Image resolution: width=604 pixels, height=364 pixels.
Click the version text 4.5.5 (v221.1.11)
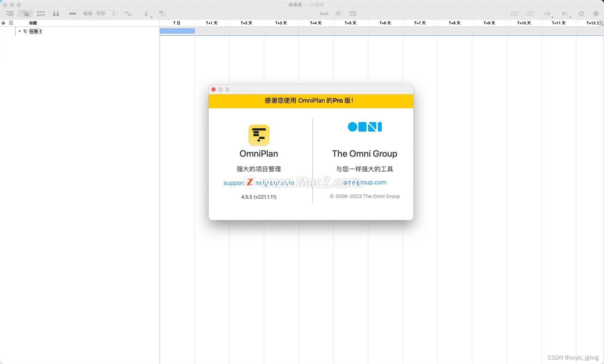tap(259, 197)
